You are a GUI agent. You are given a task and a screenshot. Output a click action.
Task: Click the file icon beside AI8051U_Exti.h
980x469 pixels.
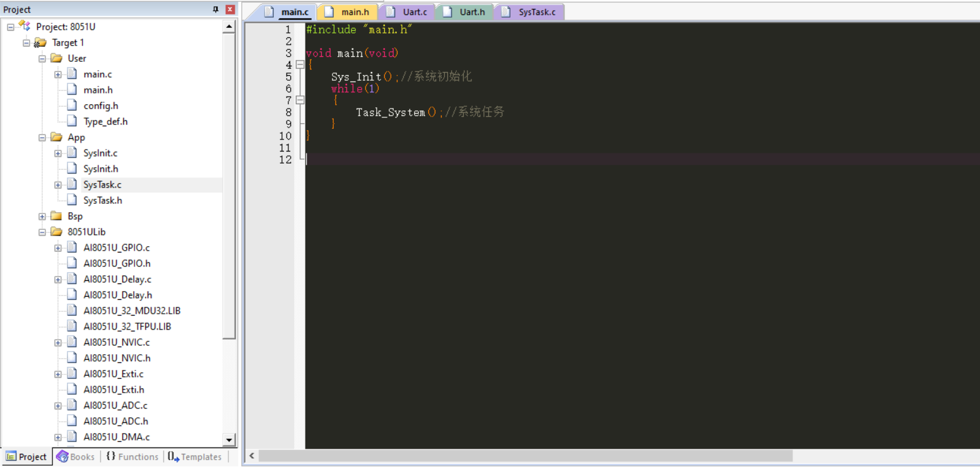pyautogui.click(x=71, y=389)
